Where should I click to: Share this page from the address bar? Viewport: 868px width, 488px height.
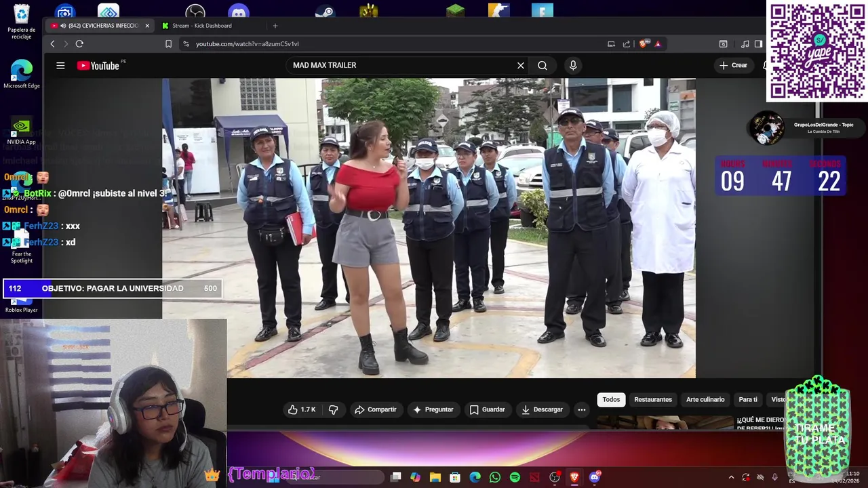coord(627,44)
